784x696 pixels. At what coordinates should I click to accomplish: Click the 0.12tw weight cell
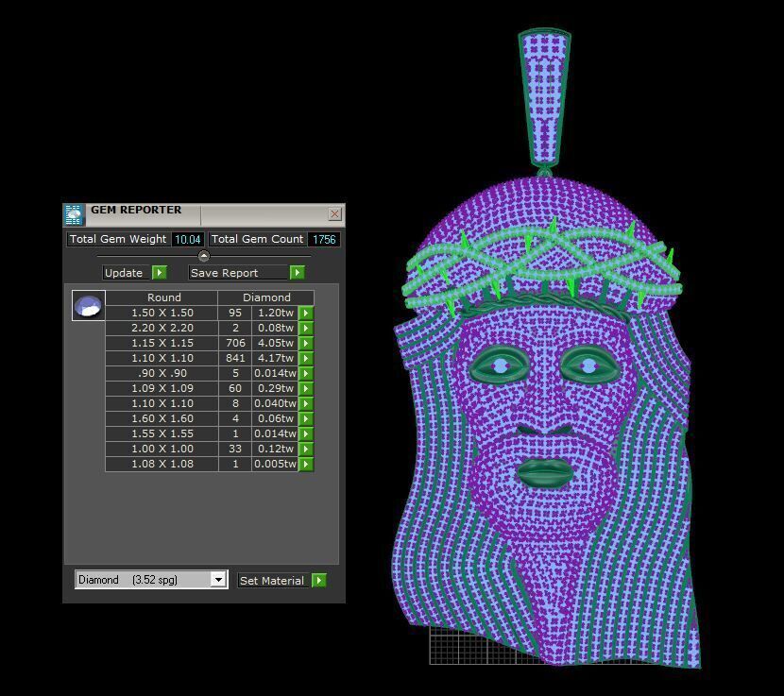(x=275, y=449)
